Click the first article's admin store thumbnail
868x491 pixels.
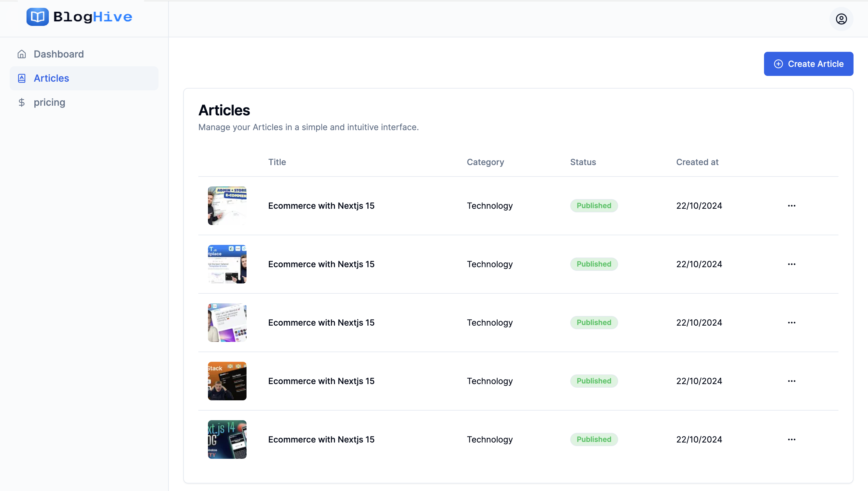pos(227,206)
